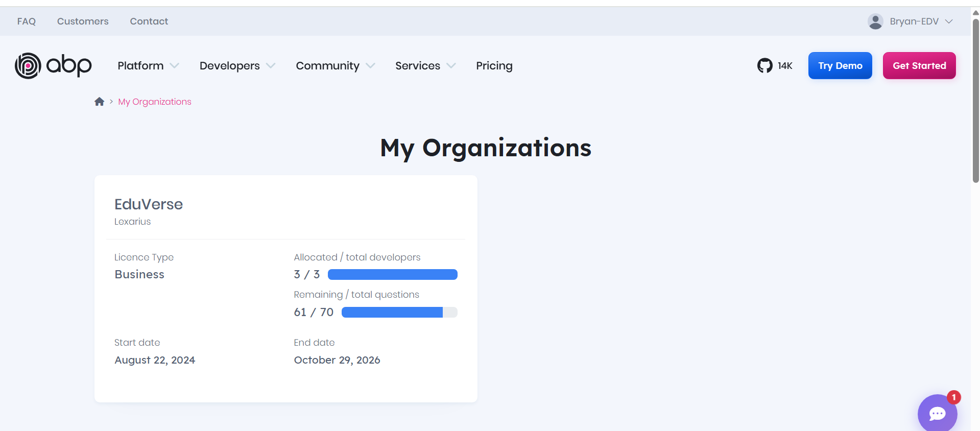The width and height of the screenshot is (980, 431).
Task: Click the user avatar icon
Action: (875, 21)
